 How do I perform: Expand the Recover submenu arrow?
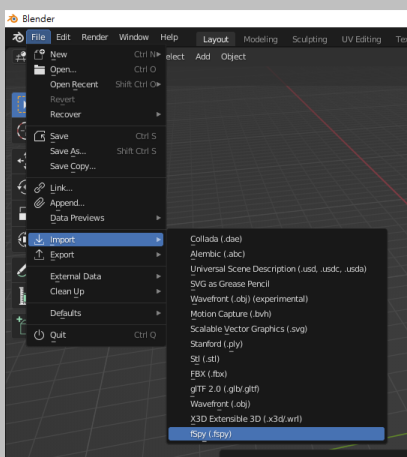coord(158,114)
